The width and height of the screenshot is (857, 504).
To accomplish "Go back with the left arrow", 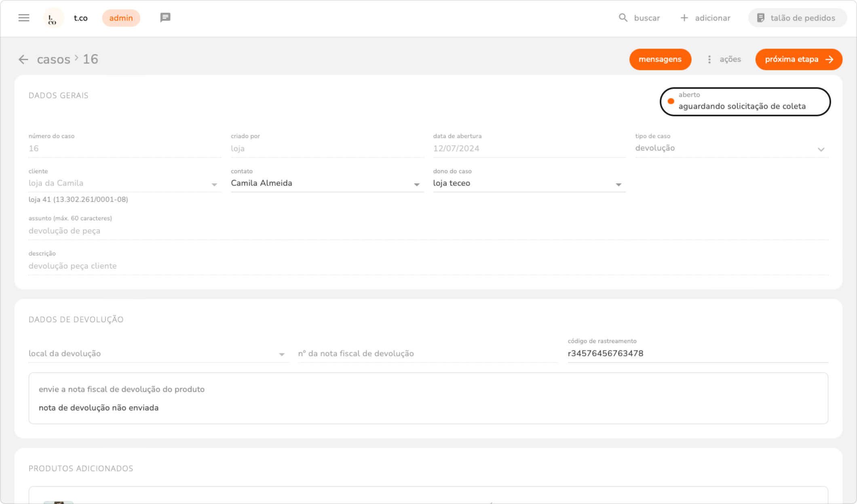I will point(23,59).
